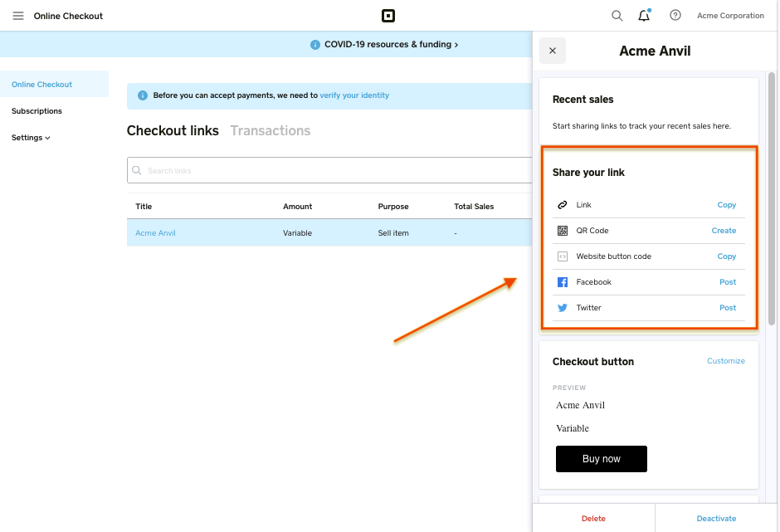Delete the Acme Anvil link
This screenshot has width=780, height=532.
point(593,519)
